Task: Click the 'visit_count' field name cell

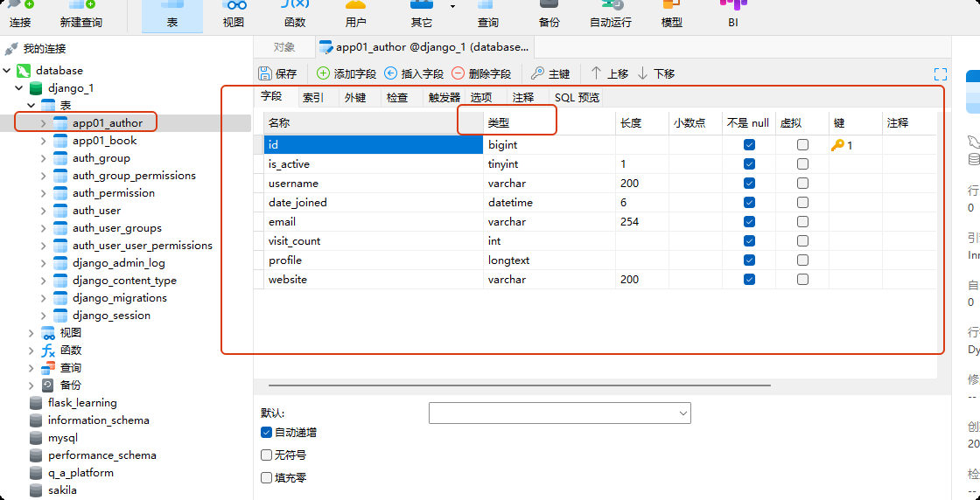Action: click(374, 241)
